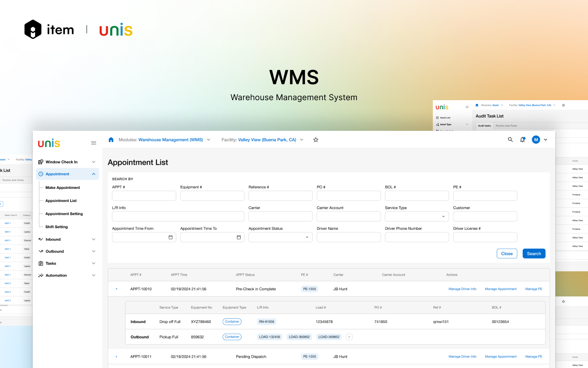This screenshot has height=368, width=588.
Task: Click star icon in Audit Task List window
Action: coord(563,105)
